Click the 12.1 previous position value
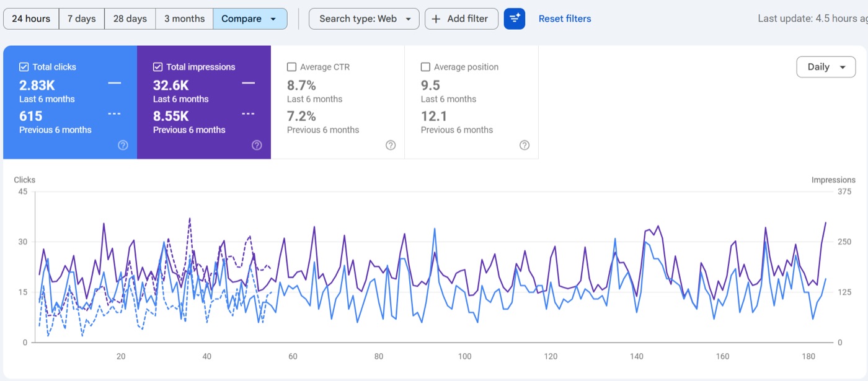This screenshot has width=868, height=381. tap(434, 116)
